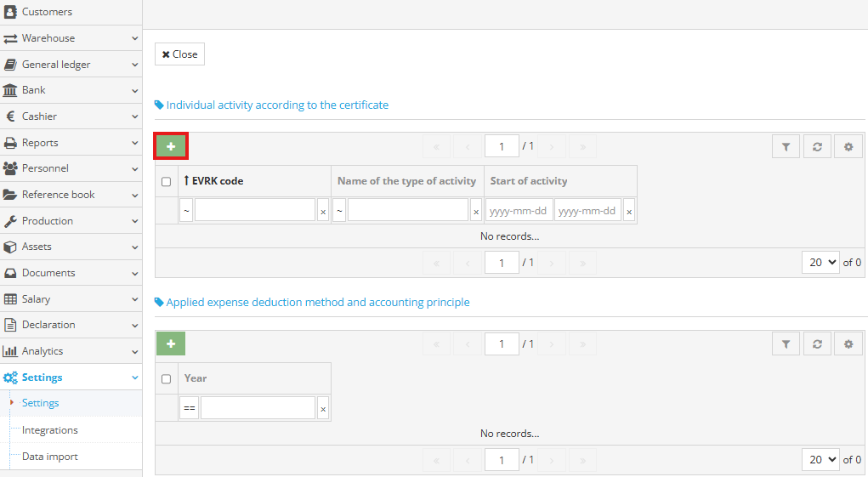
Task: Open filter for individual activity table
Action: click(786, 146)
